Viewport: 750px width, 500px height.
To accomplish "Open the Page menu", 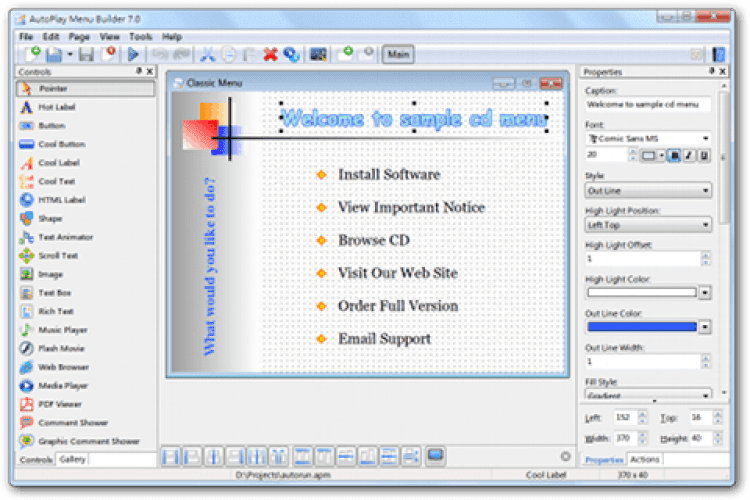I will coord(79,36).
